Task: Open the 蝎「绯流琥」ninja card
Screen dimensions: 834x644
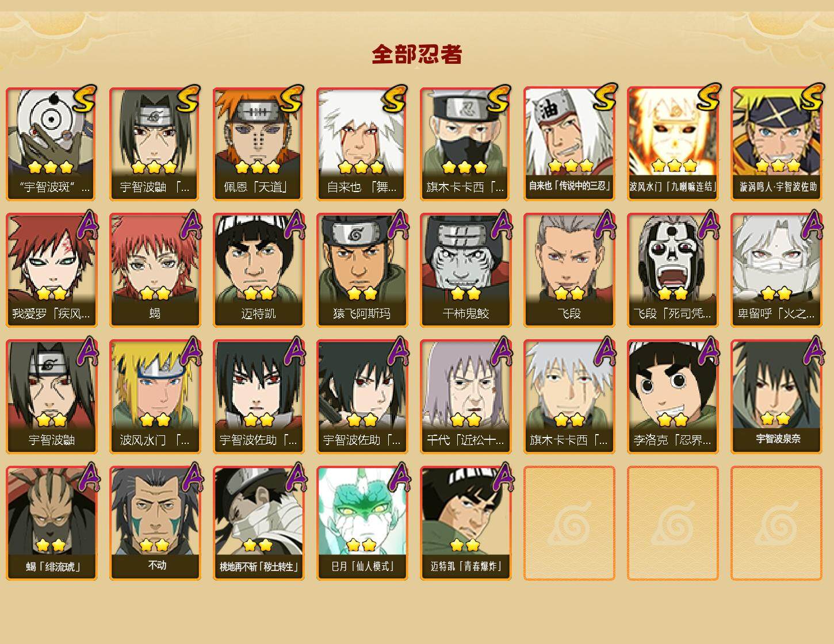Action: click(x=51, y=523)
